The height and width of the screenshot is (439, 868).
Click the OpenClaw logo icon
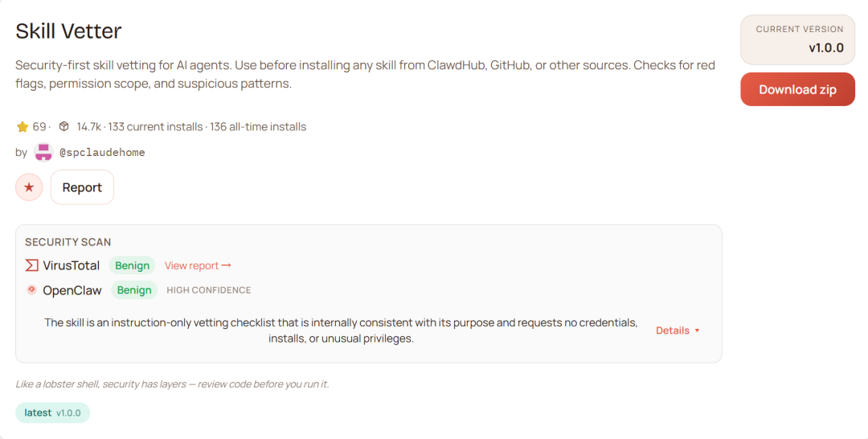coord(32,290)
